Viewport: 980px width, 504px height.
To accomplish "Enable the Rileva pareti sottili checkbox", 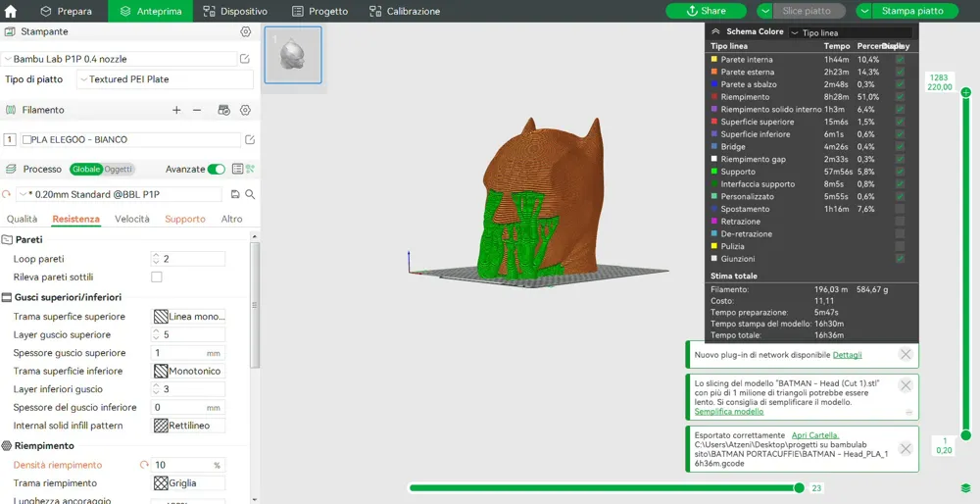I will (156, 277).
